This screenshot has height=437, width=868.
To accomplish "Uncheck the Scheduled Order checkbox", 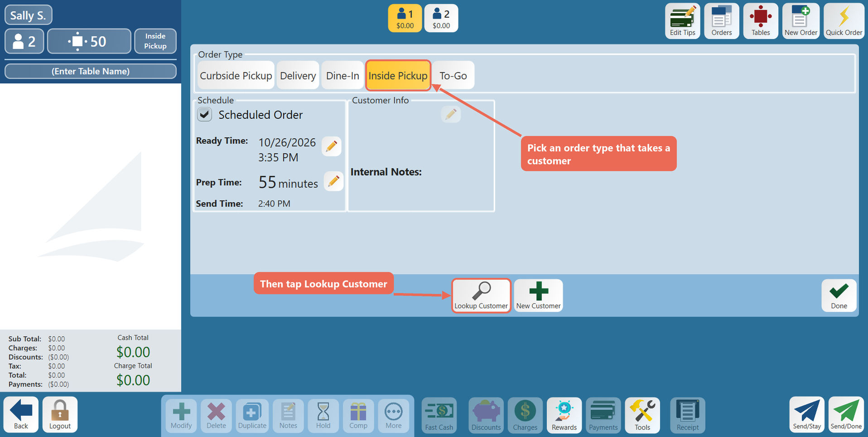I will (x=205, y=114).
